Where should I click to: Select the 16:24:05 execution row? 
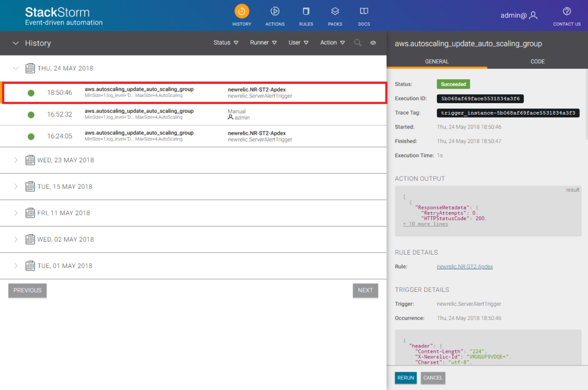tap(193, 136)
